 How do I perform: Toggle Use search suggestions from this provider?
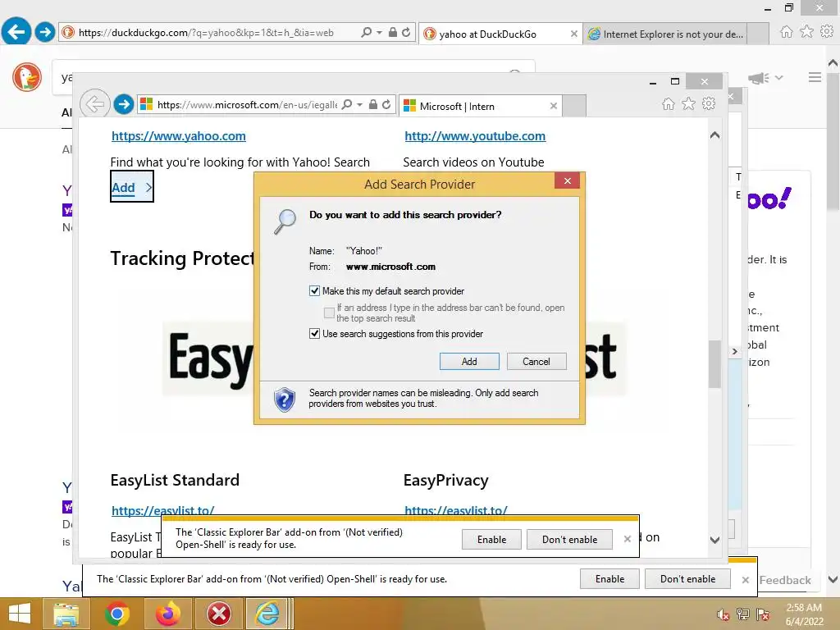314,334
